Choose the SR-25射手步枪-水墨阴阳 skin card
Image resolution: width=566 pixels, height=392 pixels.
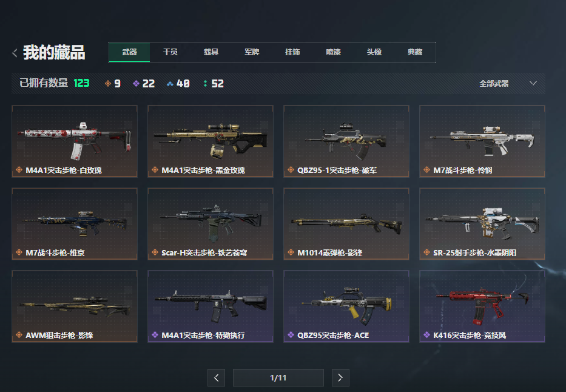coord(482,224)
